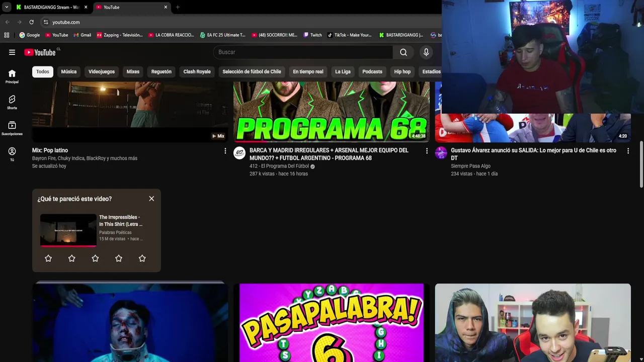Open a new browser tab
Image resolution: width=644 pixels, height=362 pixels.
pos(178,7)
